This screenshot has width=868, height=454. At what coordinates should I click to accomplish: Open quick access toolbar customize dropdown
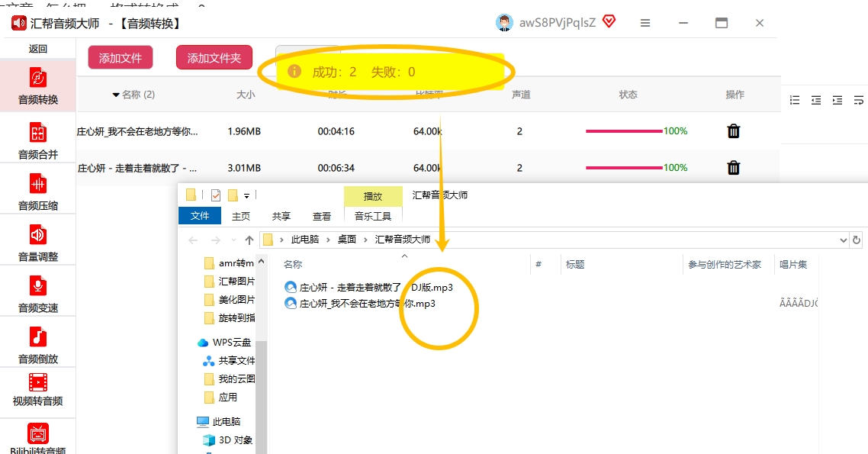pos(246,195)
